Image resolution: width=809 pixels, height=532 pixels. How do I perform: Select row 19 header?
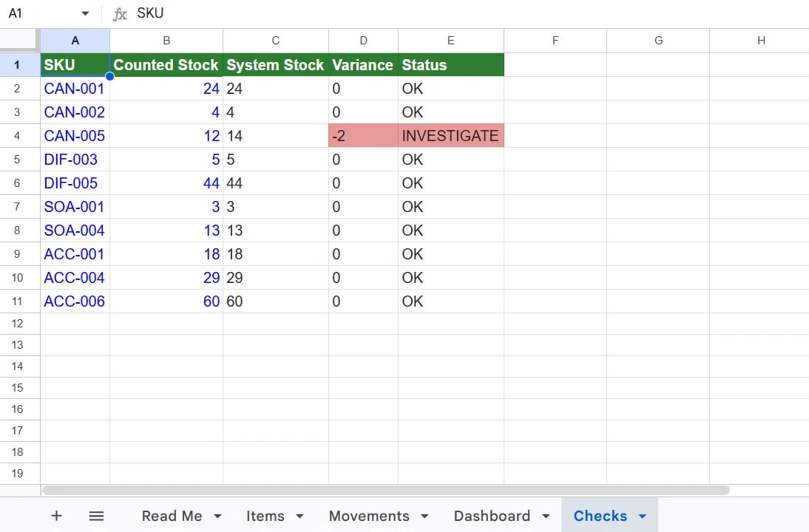[x=20, y=473]
